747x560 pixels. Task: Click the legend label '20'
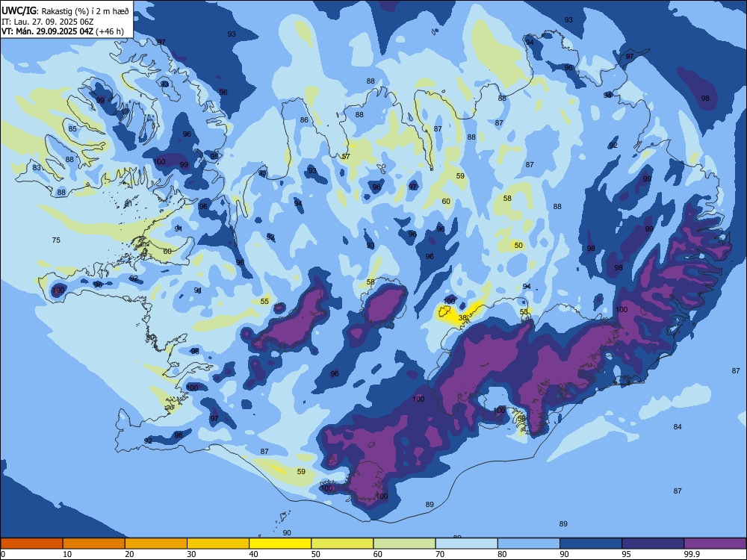[x=129, y=554]
